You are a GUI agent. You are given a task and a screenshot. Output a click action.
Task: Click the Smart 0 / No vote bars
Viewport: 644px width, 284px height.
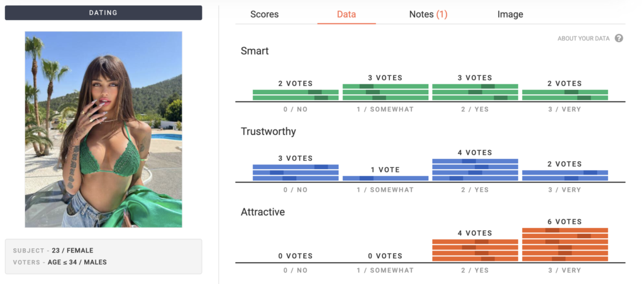296,95
